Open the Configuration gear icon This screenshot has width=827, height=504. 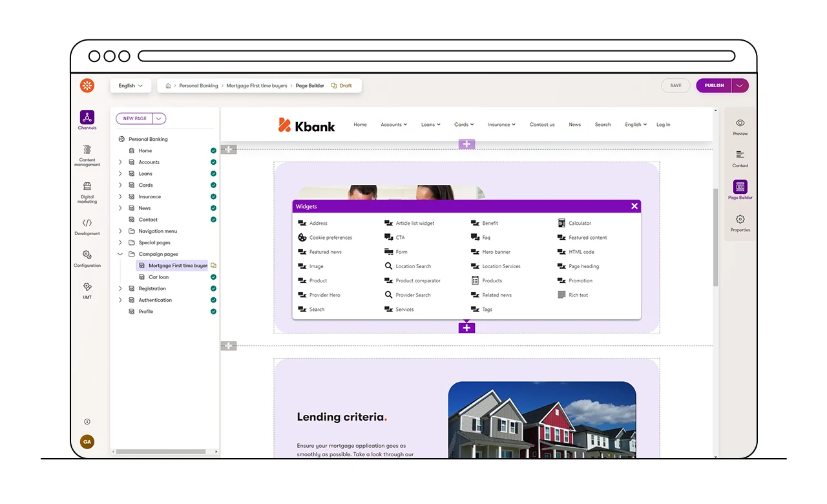[x=87, y=255]
